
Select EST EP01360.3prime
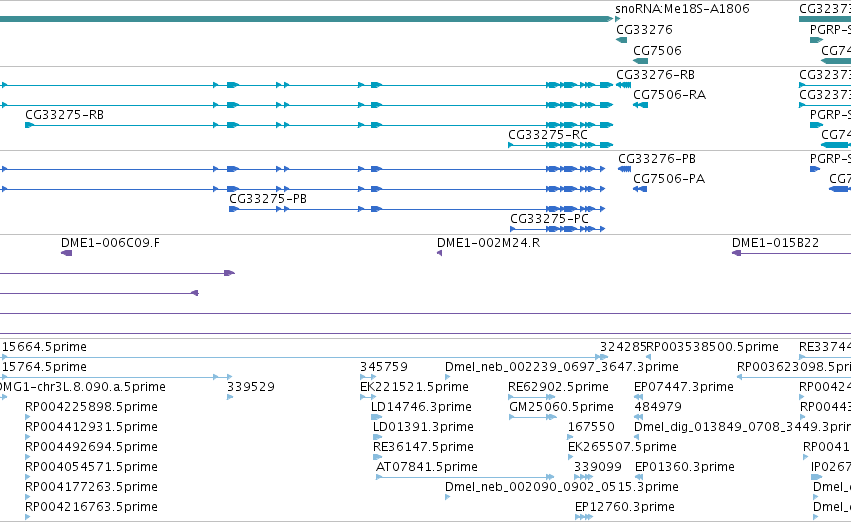(x=685, y=467)
